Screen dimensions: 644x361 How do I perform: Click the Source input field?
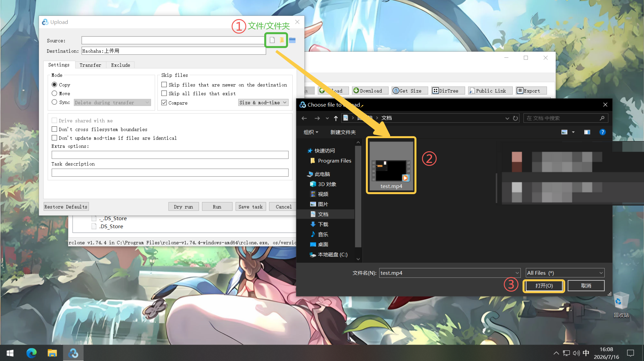(x=174, y=40)
